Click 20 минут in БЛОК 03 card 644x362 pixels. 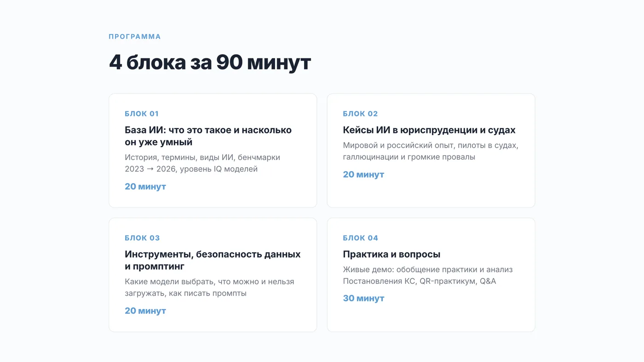[145, 310]
